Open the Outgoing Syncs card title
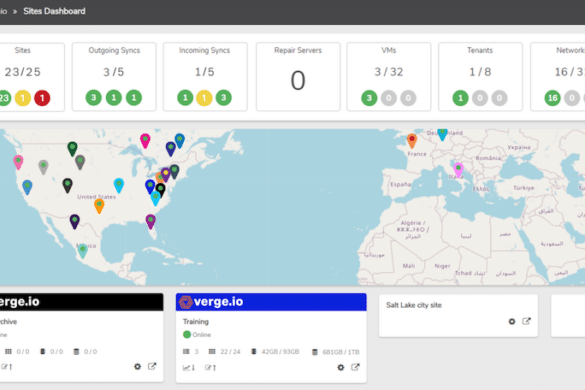Image resolution: width=585 pixels, height=390 pixels. 114,50
